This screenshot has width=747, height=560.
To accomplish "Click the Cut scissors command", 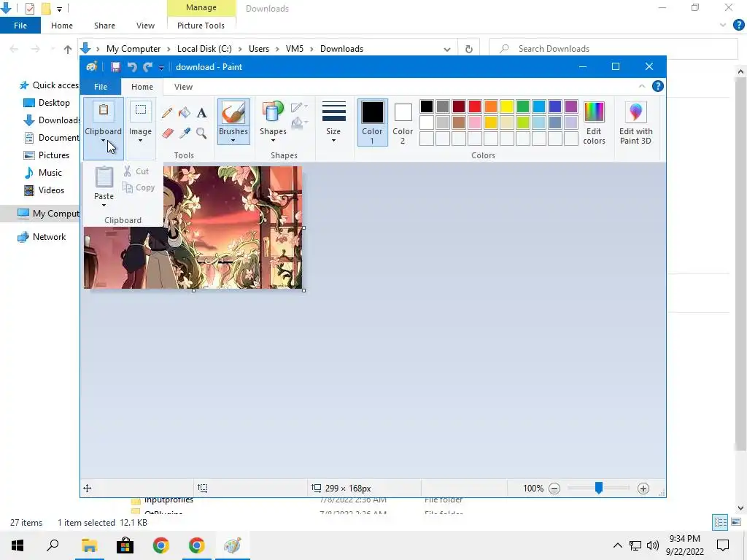I will (x=136, y=171).
